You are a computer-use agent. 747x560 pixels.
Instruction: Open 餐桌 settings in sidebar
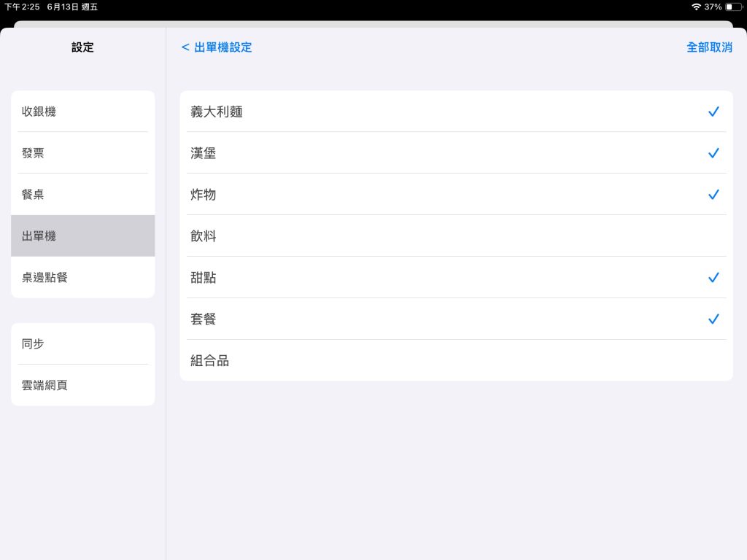(83, 194)
